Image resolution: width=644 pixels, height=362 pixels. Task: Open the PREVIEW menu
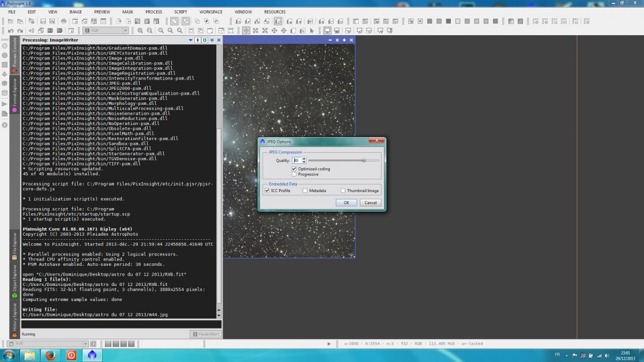click(102, 12)
